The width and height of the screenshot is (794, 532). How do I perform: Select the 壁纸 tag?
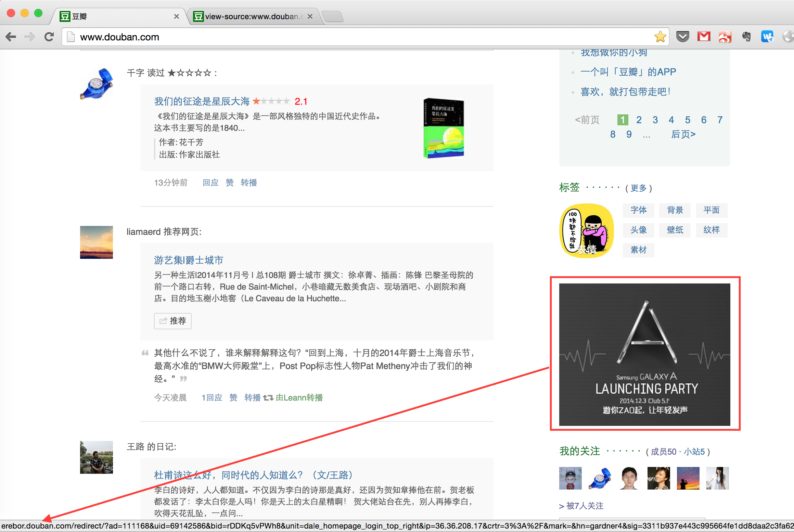click(x=675, y=230)
